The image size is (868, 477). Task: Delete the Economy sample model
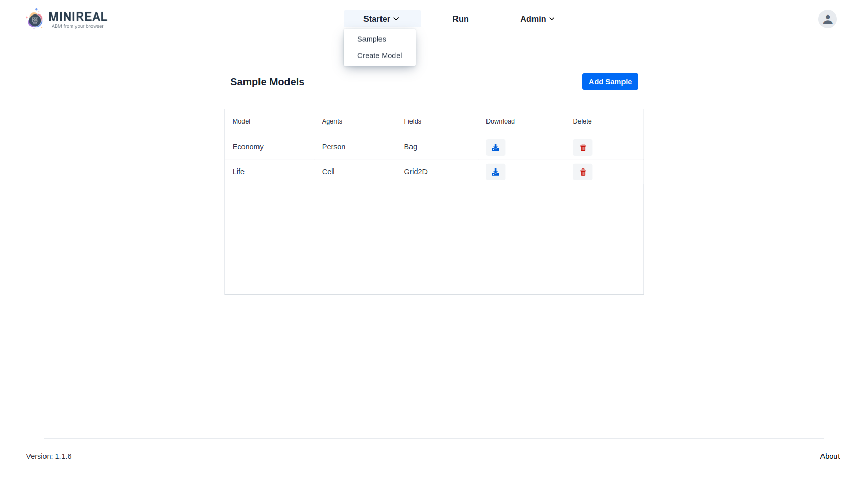coord(583,147)
